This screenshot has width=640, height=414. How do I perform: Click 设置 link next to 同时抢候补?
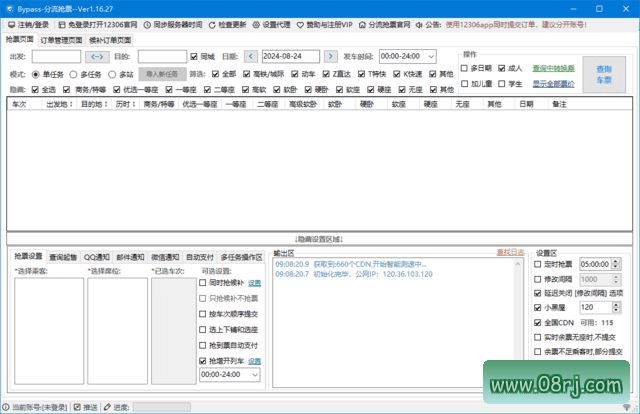click(x=254, y=283)
